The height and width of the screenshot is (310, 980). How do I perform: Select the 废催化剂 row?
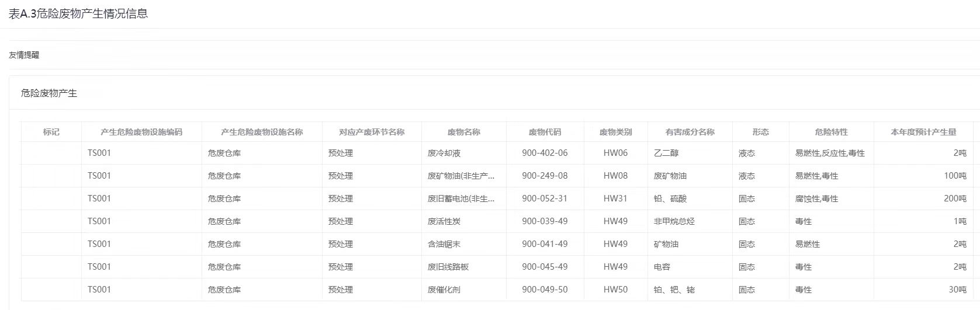tap(444, 290)
